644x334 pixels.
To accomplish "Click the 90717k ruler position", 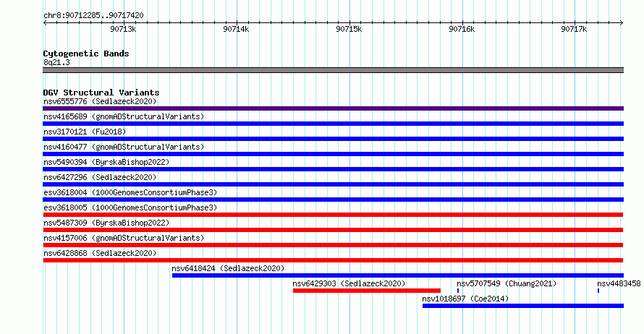I will tap(575, 29).
